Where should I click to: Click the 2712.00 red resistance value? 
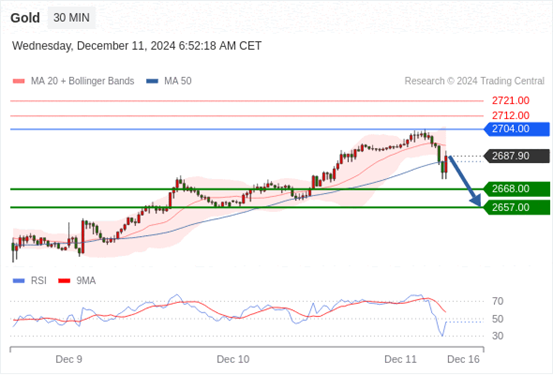click(x=511, y=115)
